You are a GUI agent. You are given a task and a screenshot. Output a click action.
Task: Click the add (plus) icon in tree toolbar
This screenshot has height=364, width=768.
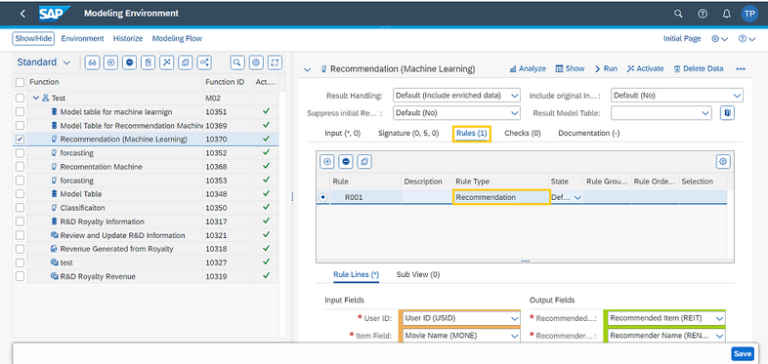[111, 62]
